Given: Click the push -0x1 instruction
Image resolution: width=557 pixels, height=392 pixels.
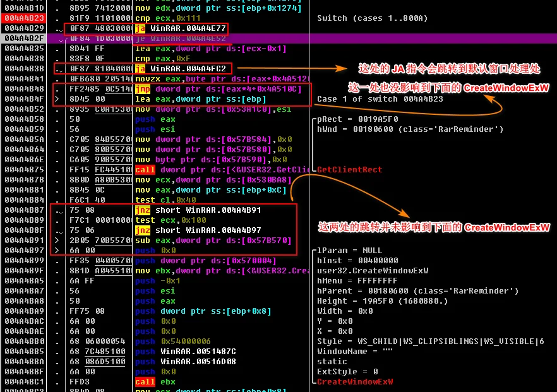Looking at the screenshot, I should [158, 281].
